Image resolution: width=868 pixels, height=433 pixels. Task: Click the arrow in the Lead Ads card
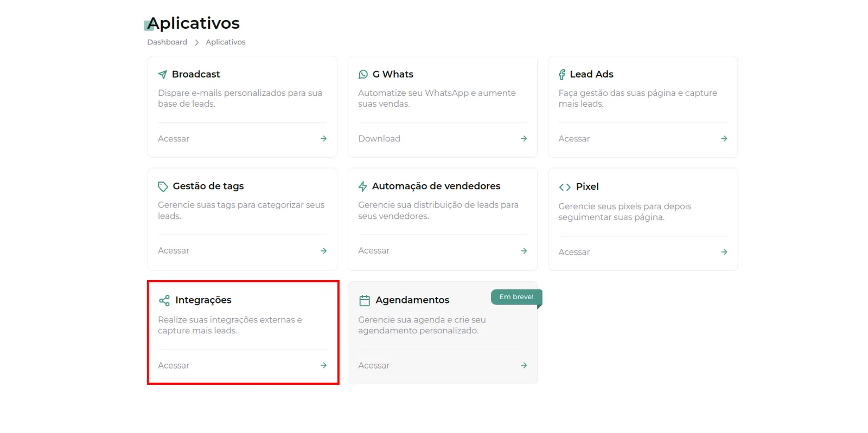(724, 139)
